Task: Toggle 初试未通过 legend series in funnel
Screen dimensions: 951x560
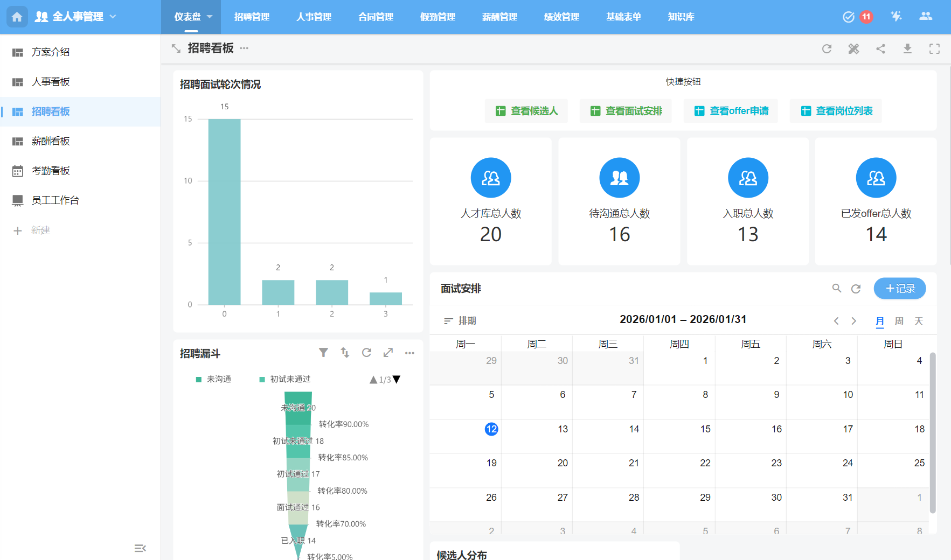Action: click(285, 380)
